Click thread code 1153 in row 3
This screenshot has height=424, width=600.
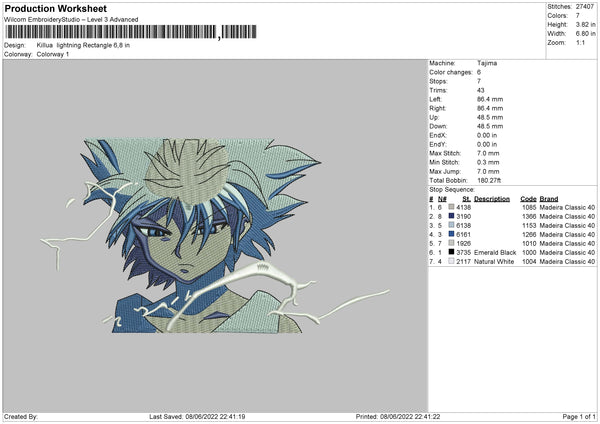coord(529,225)
